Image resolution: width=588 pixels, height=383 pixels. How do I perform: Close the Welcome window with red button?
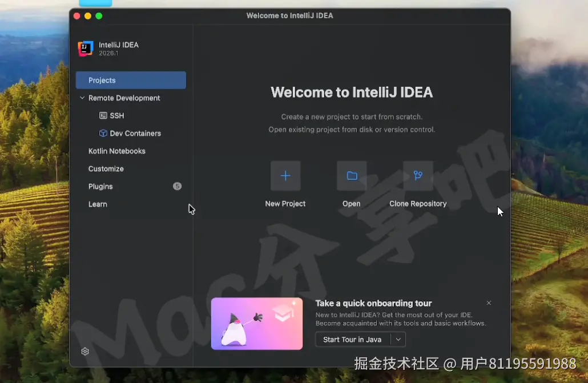click(77, 16)
